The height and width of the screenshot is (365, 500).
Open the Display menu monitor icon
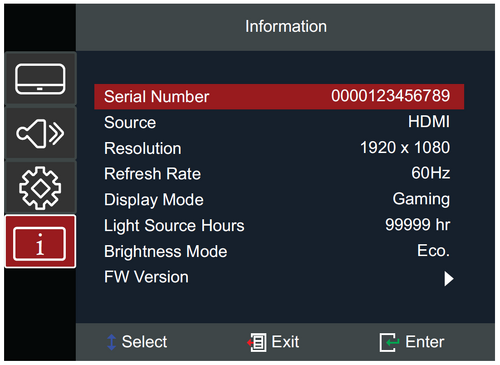click(x=40, y=79)
